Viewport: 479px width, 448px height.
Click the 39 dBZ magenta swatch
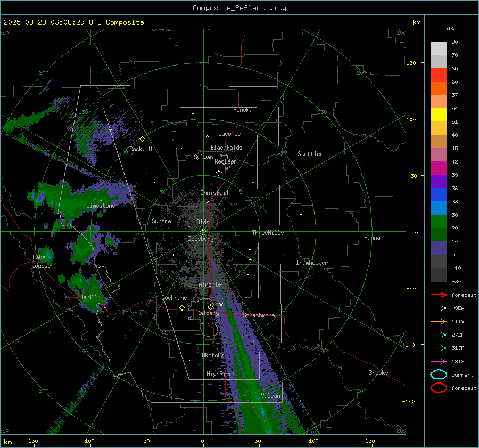coord(439,168)
